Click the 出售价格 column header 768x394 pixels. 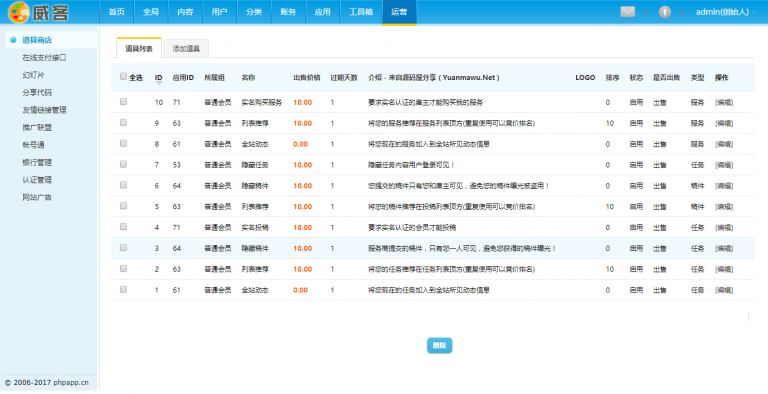point(307,77)
